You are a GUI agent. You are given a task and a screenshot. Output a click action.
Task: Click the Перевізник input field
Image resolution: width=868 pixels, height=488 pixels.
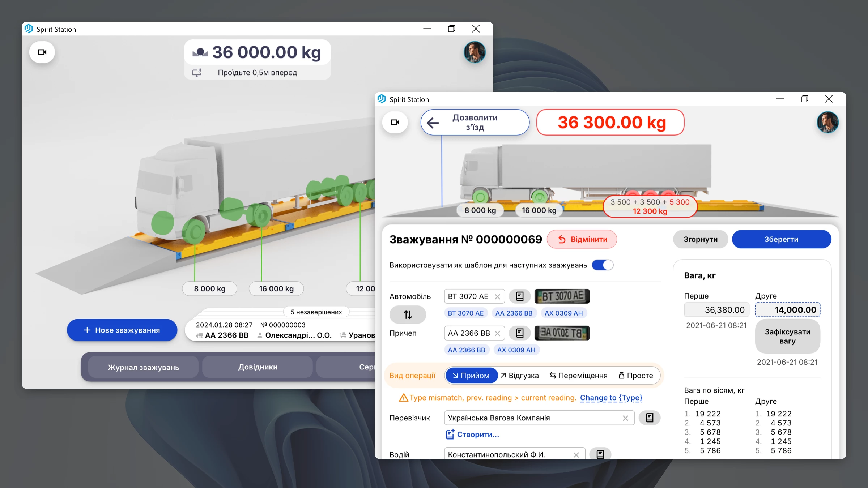pos(539,418)
